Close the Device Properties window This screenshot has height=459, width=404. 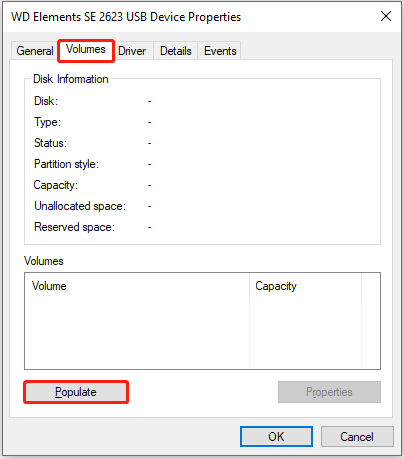pyautogui.click(x=386, y=16)
